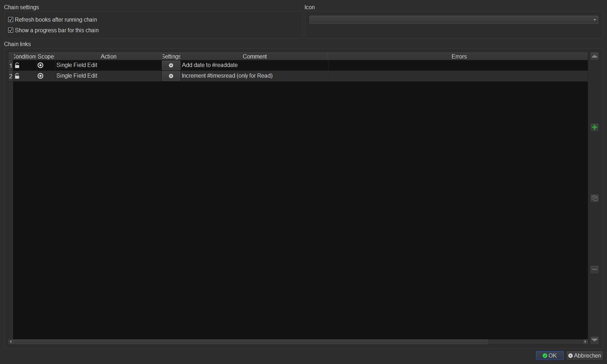
Task: Move selected chain link down
Action: tap(595, 340)
